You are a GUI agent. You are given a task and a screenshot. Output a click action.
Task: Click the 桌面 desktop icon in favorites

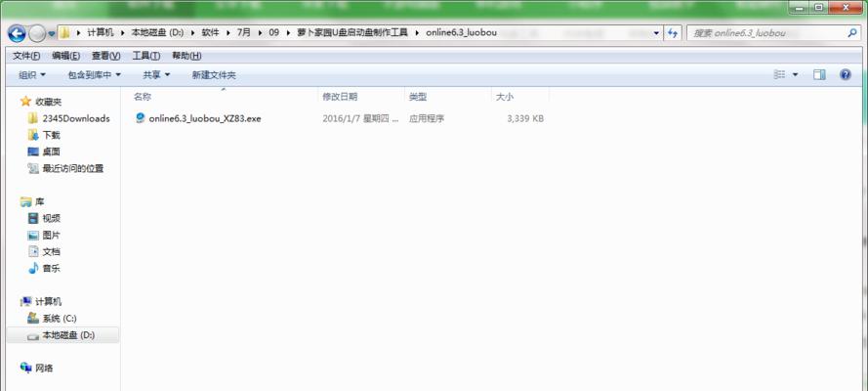(x=33, y=152)
